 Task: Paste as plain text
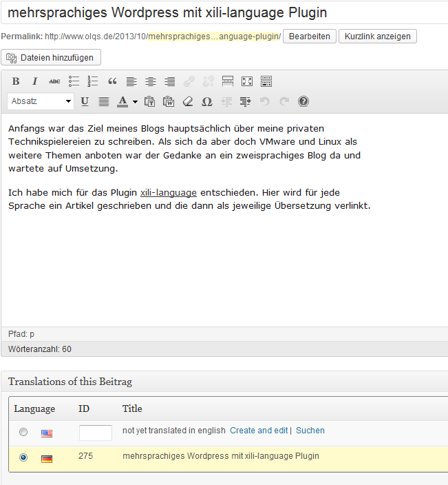(x=149, y=101)
